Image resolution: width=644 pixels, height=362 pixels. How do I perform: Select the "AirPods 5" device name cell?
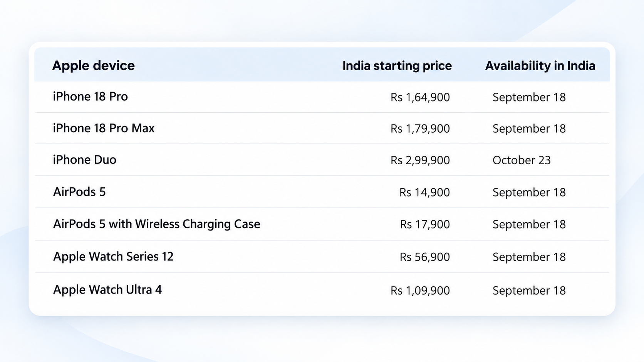pyautogui.click(x=79, y=192)
